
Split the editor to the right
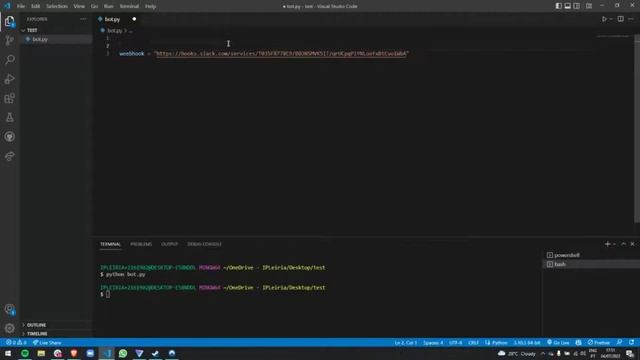[620, 19]
